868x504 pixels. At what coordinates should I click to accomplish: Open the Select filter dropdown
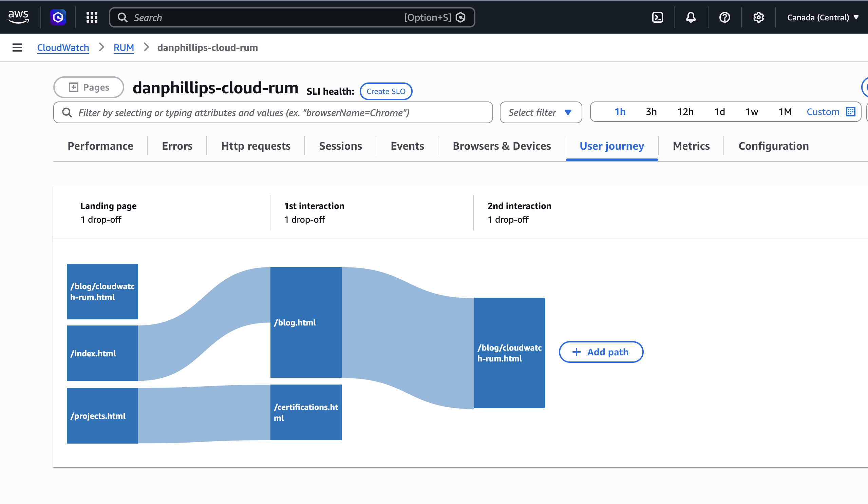(541, 112)
